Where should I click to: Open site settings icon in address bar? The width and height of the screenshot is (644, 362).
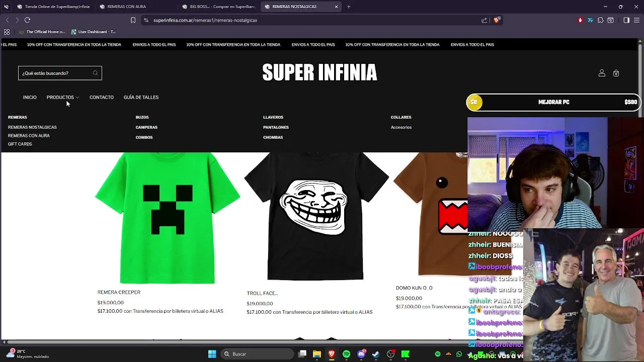(x=146, y=20)
